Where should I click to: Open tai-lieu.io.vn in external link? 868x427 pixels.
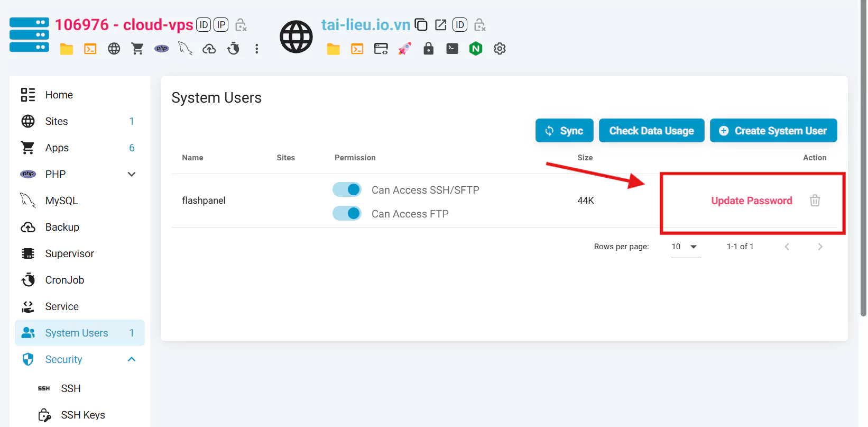tap(440, 25)
